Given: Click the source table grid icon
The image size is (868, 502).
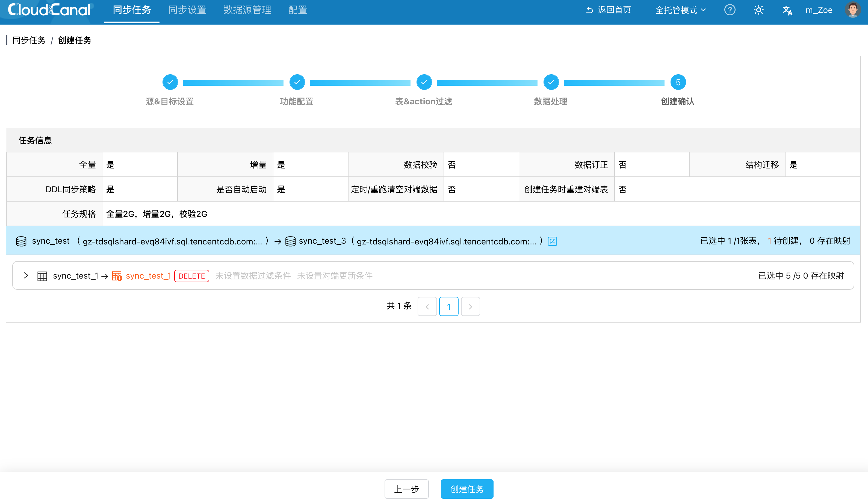Looking at the screenshot, I should pyautogui.click(x=42, y=276).
